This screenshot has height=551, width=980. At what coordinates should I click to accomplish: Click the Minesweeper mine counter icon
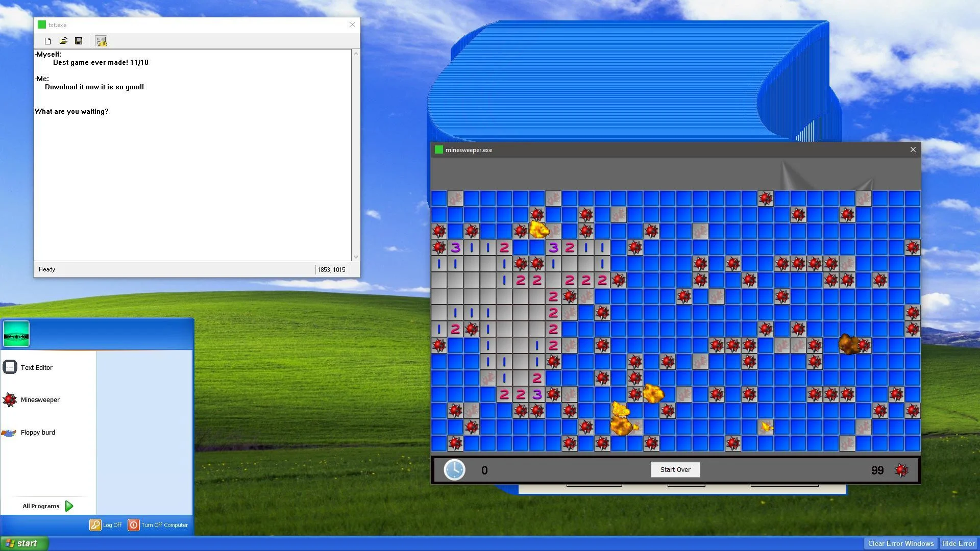click(x=901, y=469)
